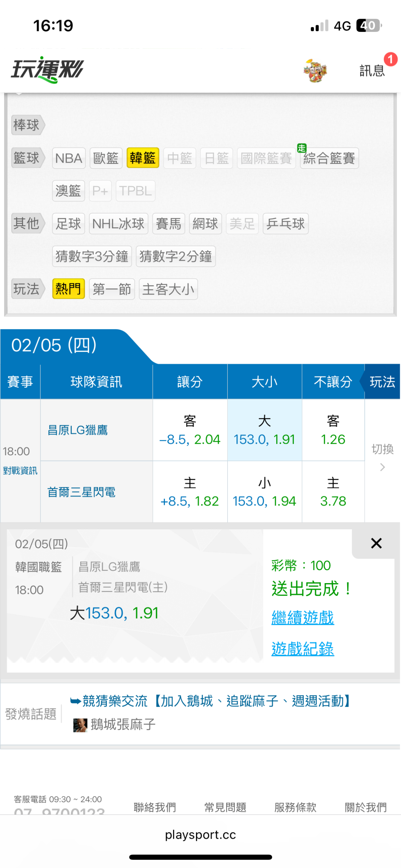Select the 熱門 play type tab

coord(68,289)
